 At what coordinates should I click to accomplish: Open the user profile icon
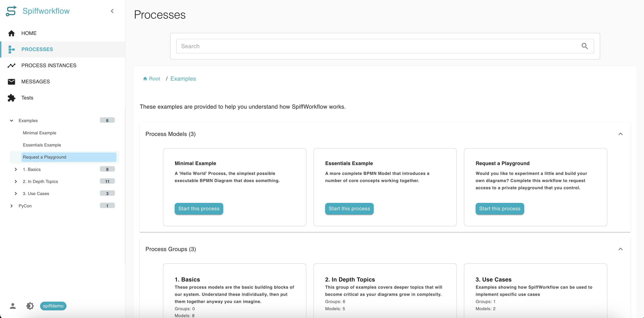click(13, 306)
